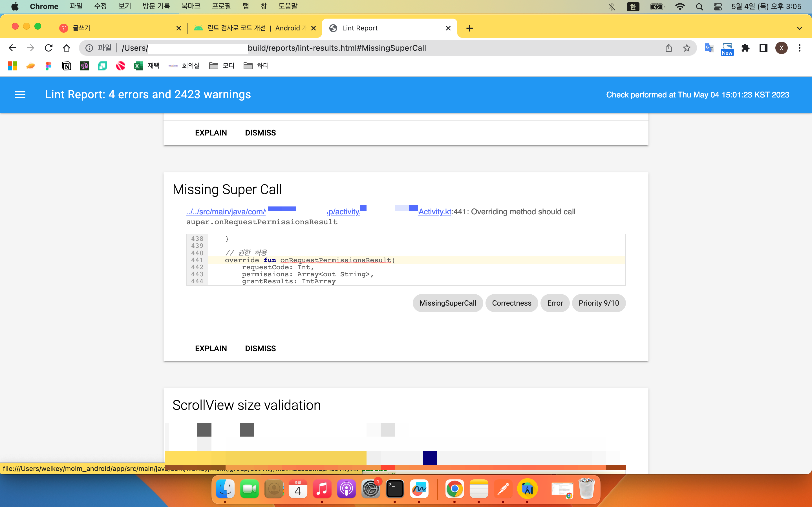Open macOS Control Center toggles

pyautogui.click(x=717, y=6)
